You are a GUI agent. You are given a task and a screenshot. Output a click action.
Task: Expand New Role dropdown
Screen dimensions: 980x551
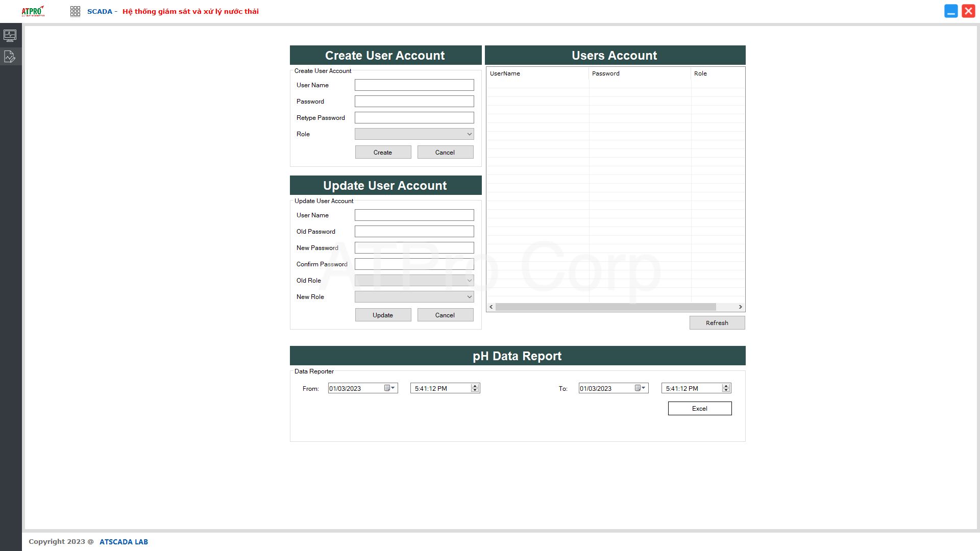[469, 297]
